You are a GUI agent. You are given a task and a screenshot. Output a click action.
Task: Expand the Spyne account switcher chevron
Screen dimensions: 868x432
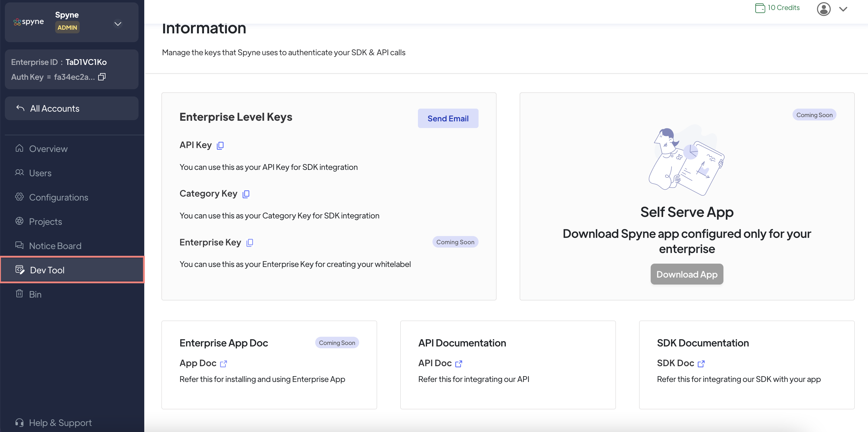118,24
